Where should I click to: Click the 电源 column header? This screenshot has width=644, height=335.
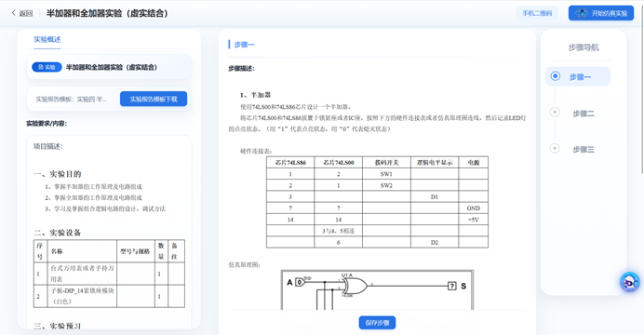pos(473,163)
